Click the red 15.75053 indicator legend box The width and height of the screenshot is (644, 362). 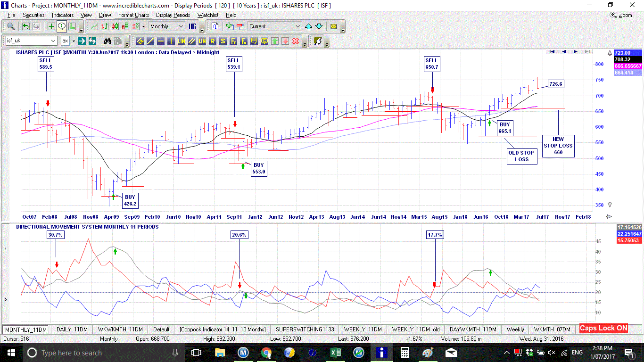[x=629, y=240]
